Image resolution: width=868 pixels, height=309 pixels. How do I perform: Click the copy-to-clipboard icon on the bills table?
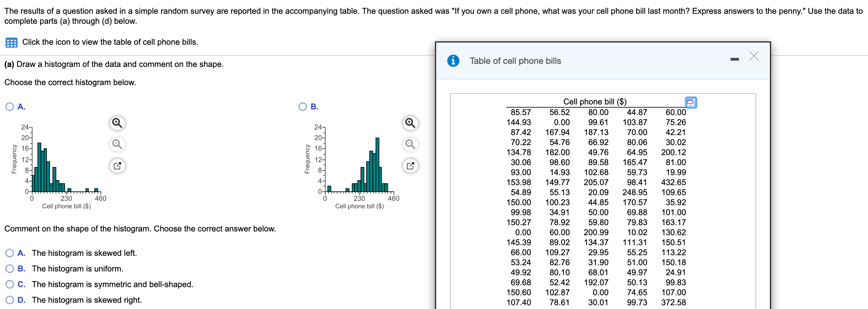pyautogui.click(x=691, y=103)
